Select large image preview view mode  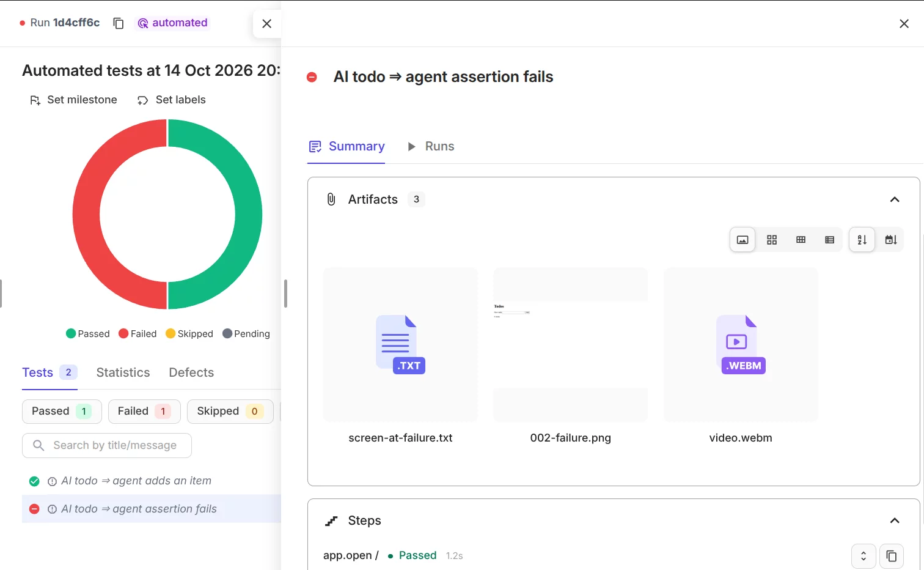pyautogui.click(x=743, y=240)
